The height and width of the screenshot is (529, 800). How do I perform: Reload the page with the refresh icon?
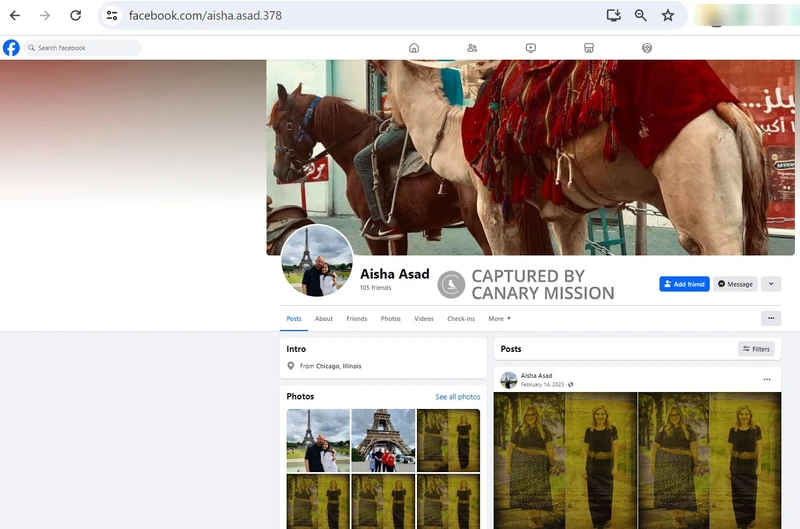(76, 15)
